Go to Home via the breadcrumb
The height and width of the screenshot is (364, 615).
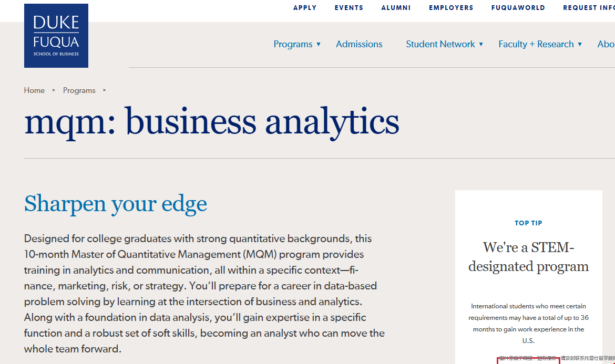click(34, 90)
